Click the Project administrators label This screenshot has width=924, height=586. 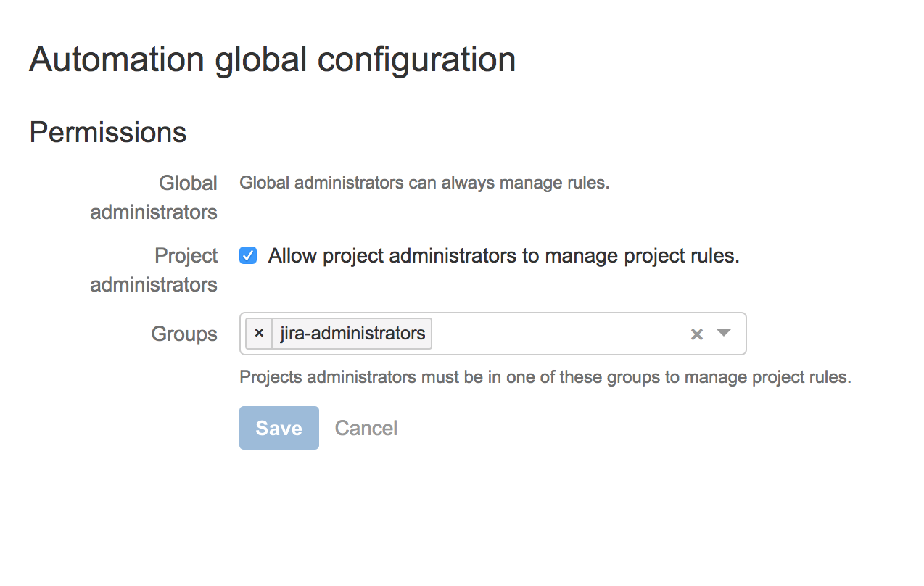click(154, 270)
